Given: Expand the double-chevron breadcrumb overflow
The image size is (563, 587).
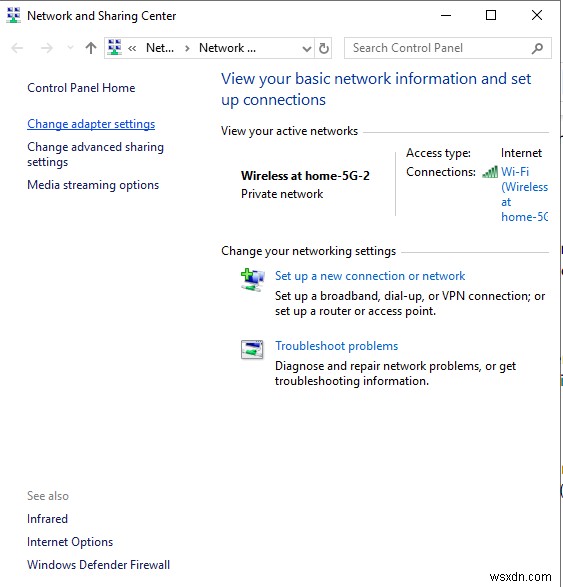Looking at the screenshot, I should [132, 48].
